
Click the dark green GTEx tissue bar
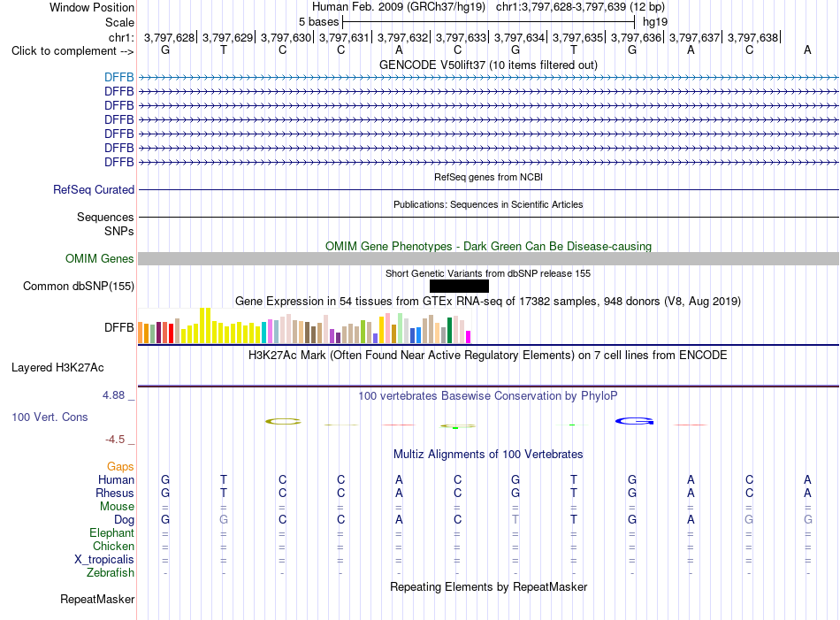tap(449, 331)
